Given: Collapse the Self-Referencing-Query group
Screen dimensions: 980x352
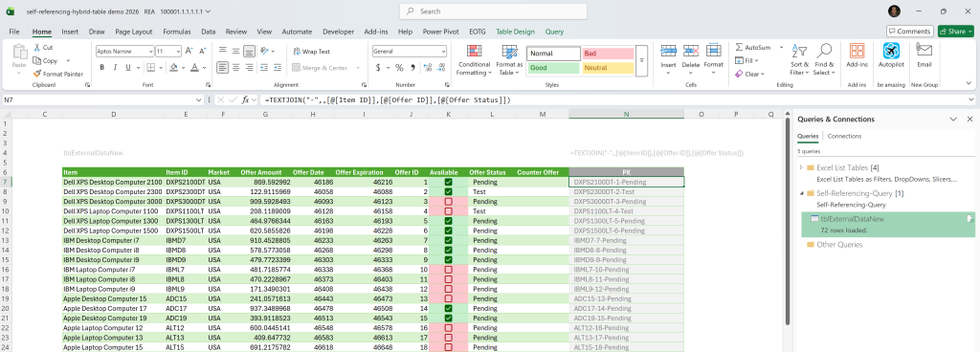Looking at the screenshot, I should (x=801, y=193).
